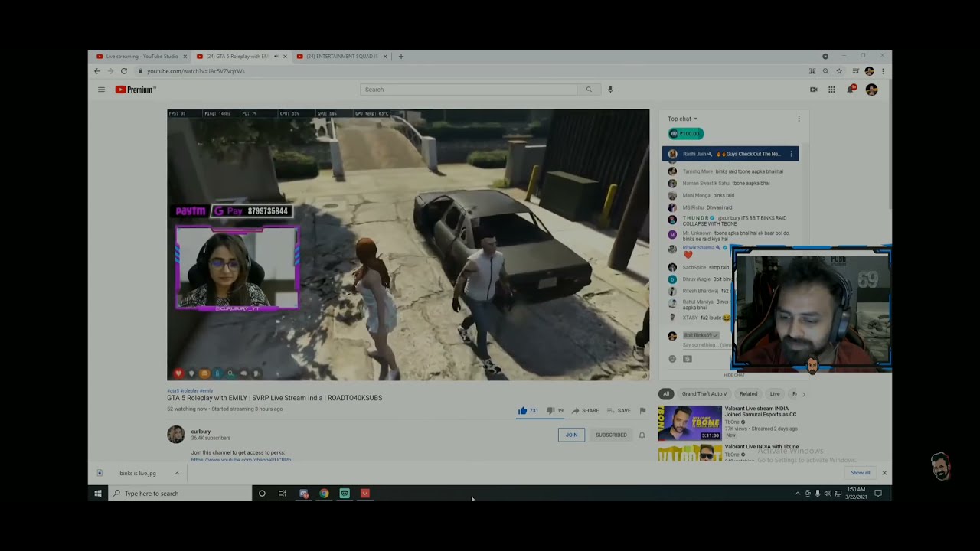Open the action center notification icon
Screen dimensions: 980x551
[878, 494]
